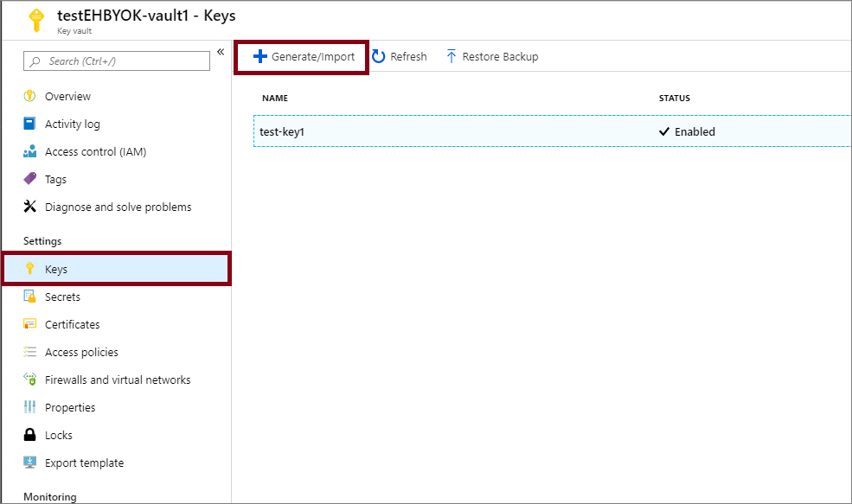Open the Activity log

(72, 124)
